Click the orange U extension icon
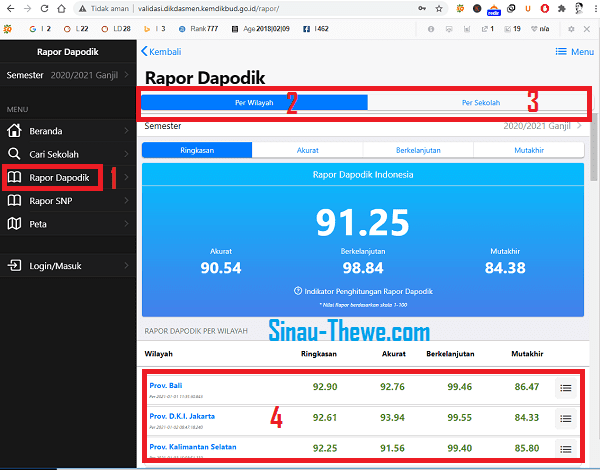Viewport: 600px width, 470px height. (x=528, y=8)
